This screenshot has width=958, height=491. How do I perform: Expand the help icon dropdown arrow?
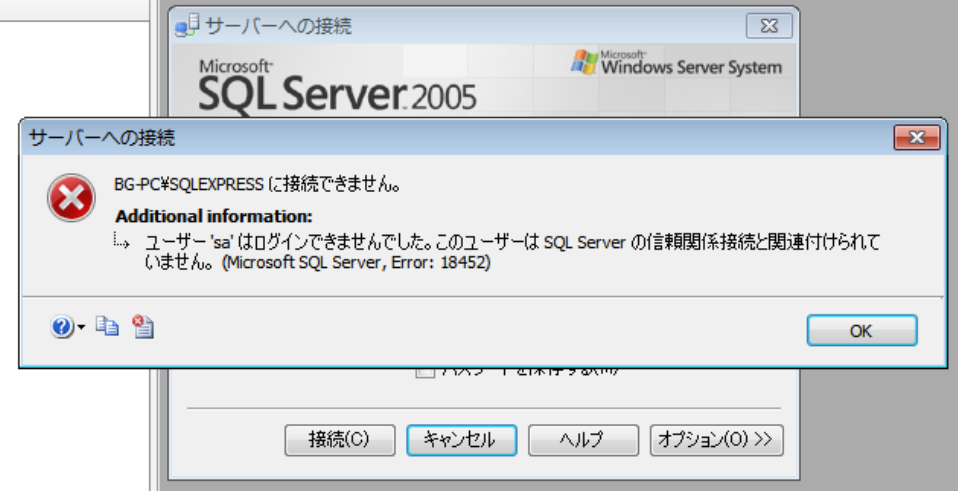click(81, 328)
